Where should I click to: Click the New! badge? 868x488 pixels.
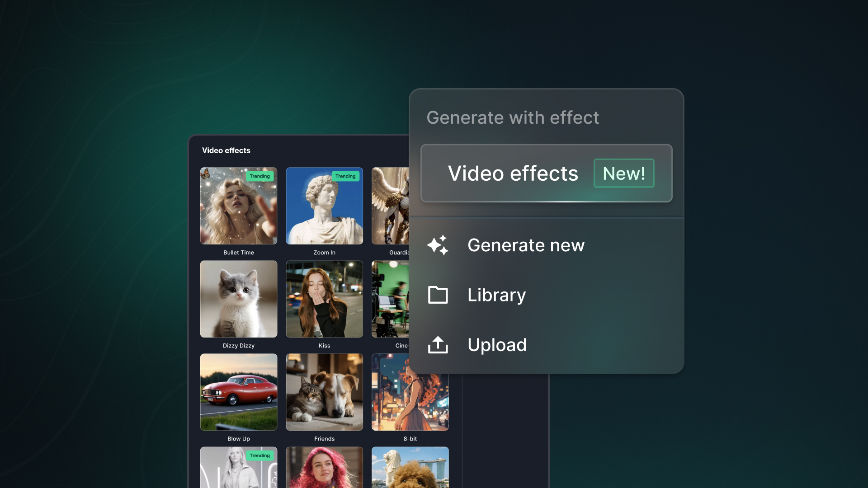[623, 174]
